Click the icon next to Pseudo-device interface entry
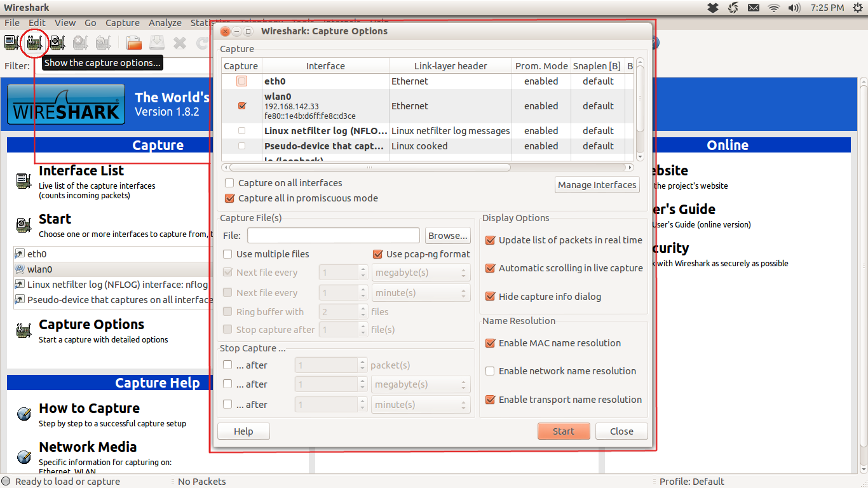The width and height of the screenshot is (868, 488). 20,299
